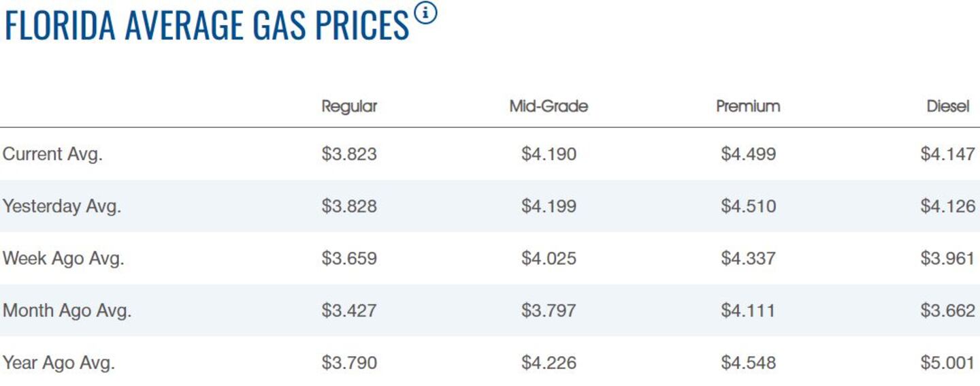Select current premium price $4.499
The image size is (980, 386).
click(748, 154)
